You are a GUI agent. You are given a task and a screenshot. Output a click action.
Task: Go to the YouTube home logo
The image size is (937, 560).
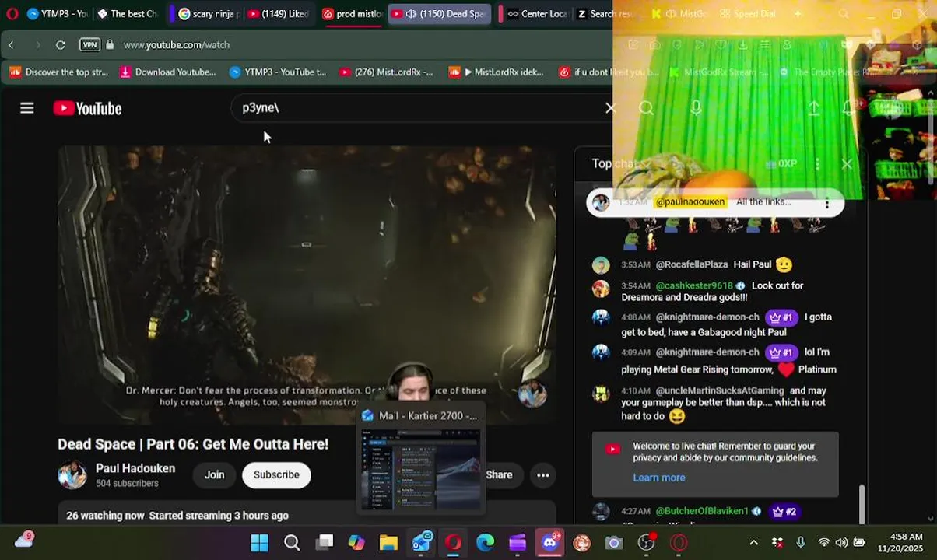[x=87, y=108]
